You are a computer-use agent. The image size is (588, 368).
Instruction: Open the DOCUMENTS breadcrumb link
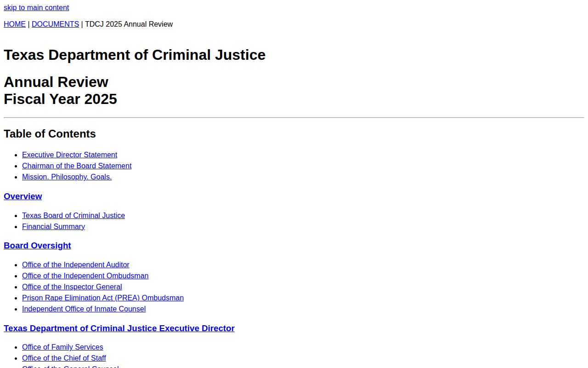click(55, 24)
